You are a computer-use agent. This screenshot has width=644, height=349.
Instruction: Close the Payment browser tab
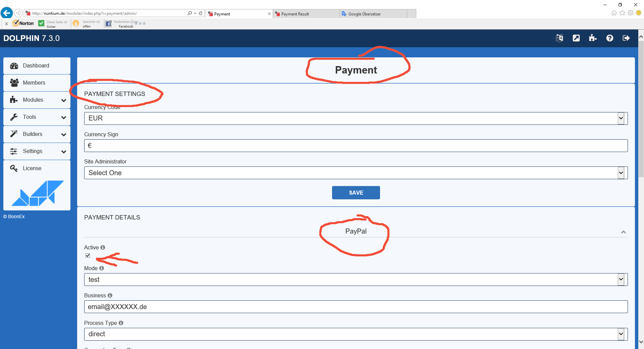click(x=269, y=14)
